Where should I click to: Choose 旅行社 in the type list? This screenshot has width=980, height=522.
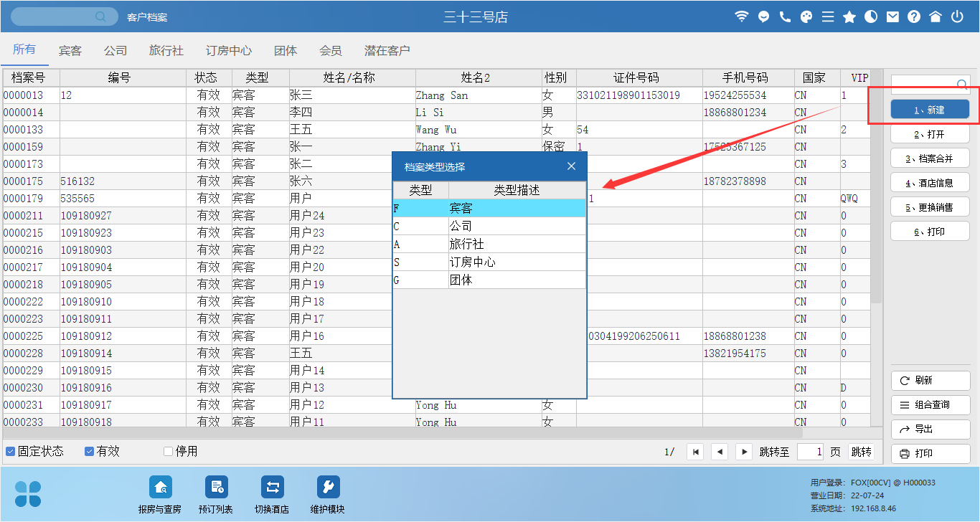[489, 245]
